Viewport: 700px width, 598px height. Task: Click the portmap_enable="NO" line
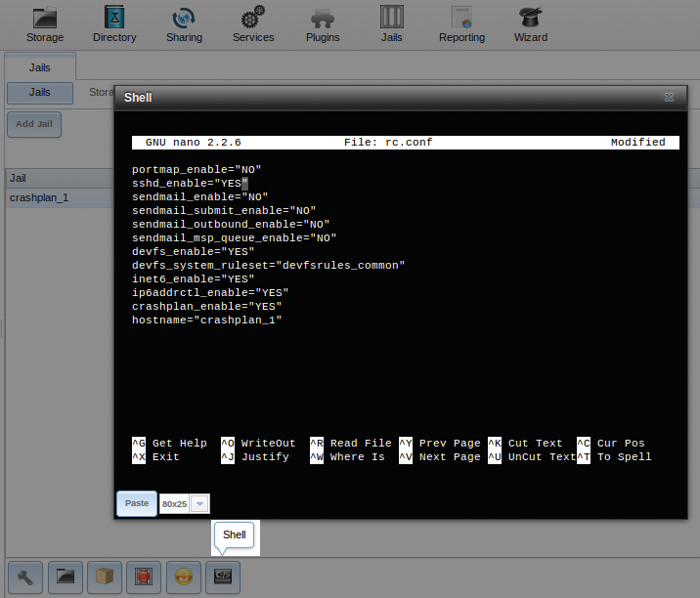pyautogui.click(x=197, y=170)
